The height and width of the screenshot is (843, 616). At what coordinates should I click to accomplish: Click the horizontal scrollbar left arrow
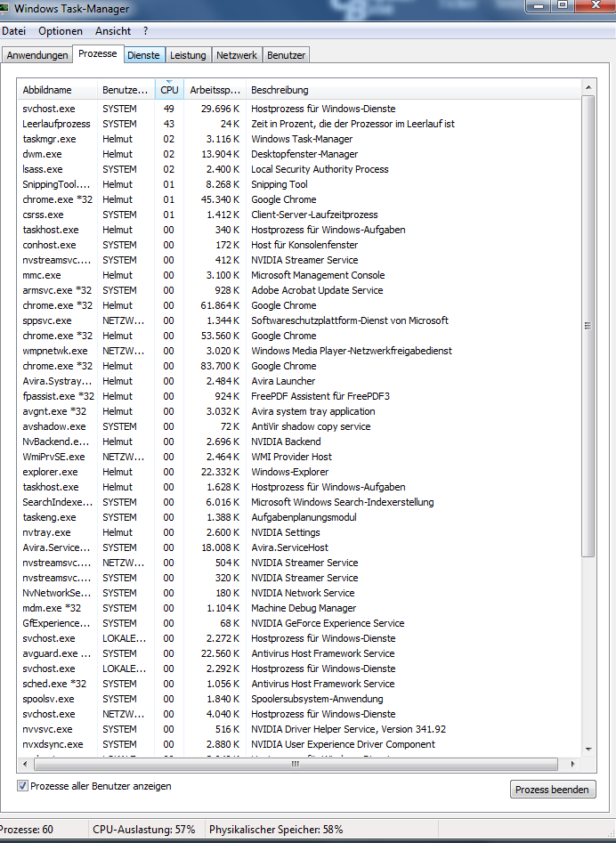click(x=24, y=764)
